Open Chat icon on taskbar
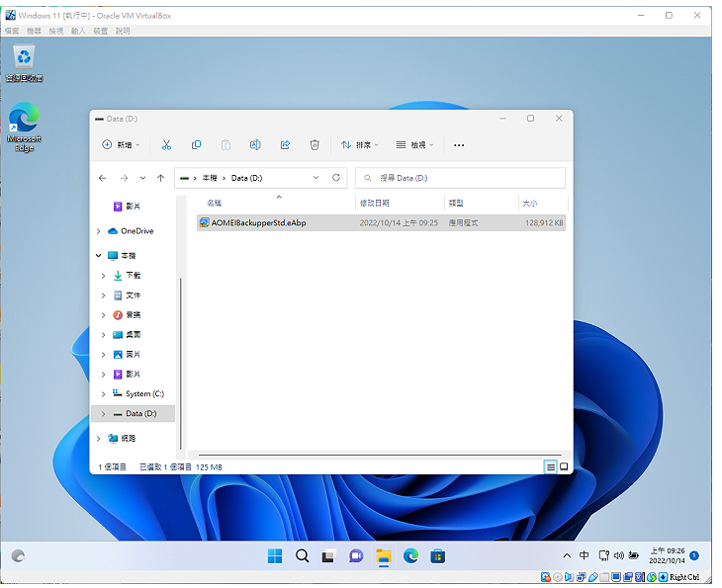722x588 pixels. tap(356, 556)
